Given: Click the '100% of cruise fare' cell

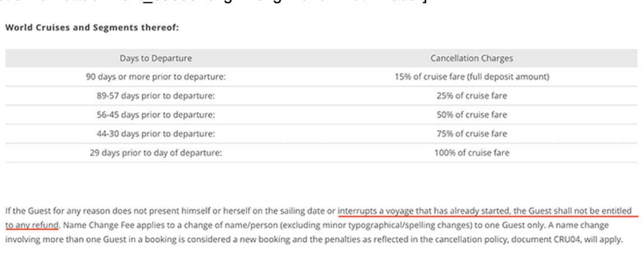Looking at the screenshot, I should (471, 152).
